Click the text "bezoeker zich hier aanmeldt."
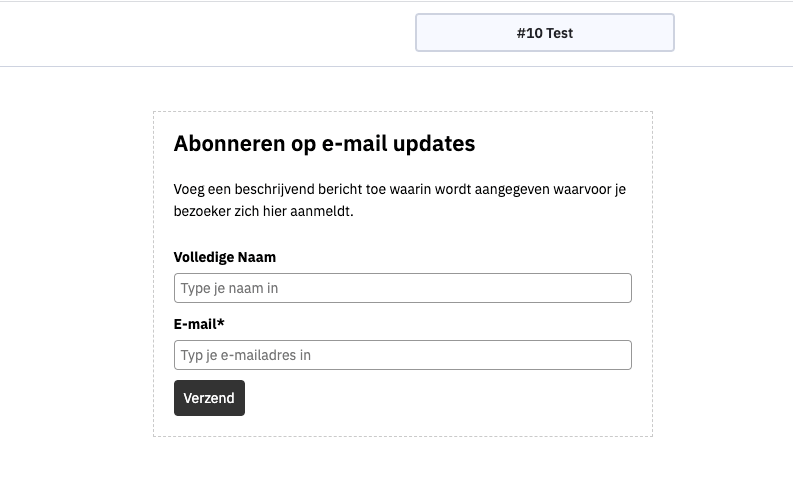The width and height of the screenshot is (793, 485). tap(264, 212)
